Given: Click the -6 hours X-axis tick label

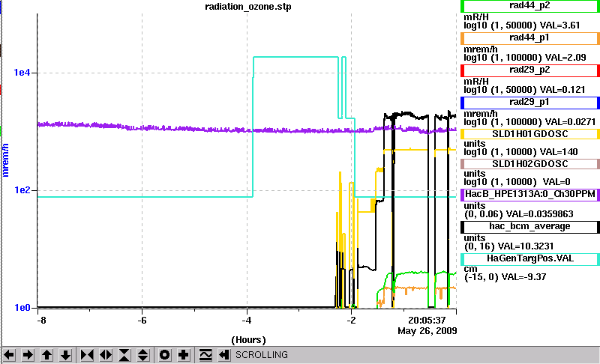Looking at the screenshot, I should coord(142,320).
